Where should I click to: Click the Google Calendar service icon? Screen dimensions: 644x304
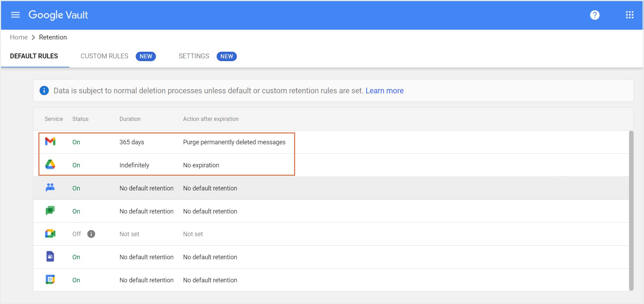pyautogui.click(x=50, y=280)
